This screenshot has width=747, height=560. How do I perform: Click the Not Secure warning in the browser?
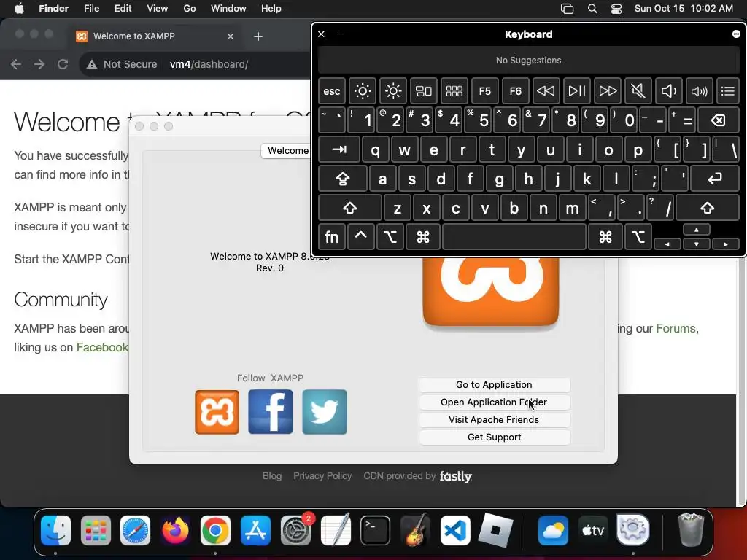122,64
